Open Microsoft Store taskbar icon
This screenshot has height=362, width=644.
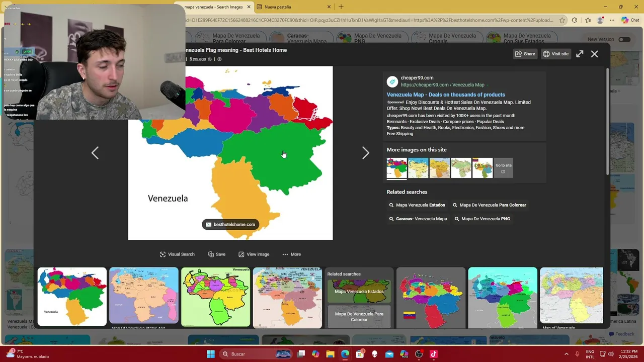(360, 354)
